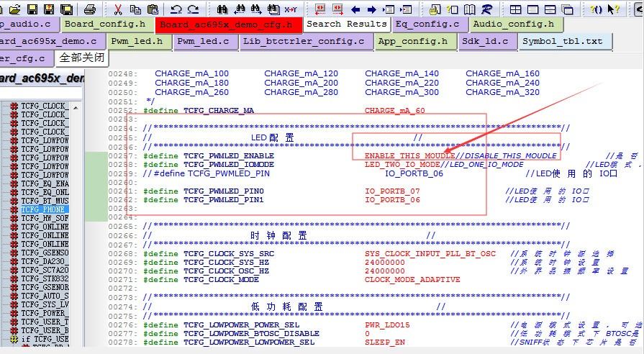Click the 全部关闭 close-all button
Viewport: 644px width, 354px height.
pos(82,58)
